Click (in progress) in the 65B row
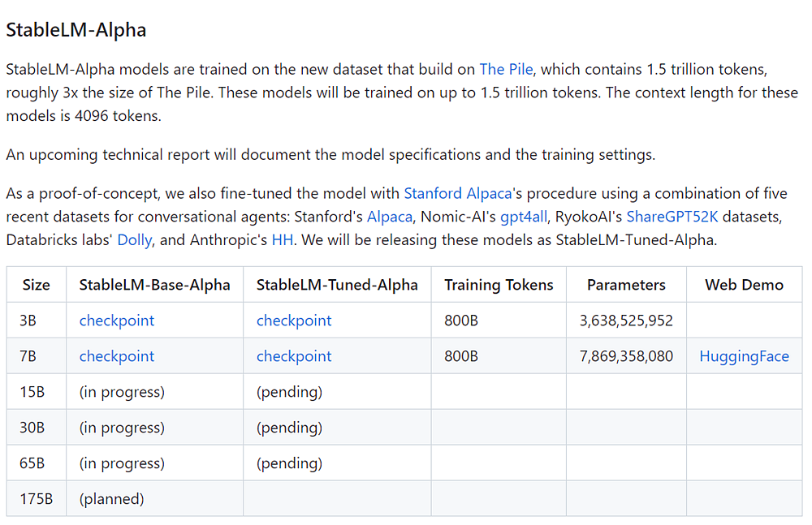Viewport: 812px width, 525px height. pos(122,463)
